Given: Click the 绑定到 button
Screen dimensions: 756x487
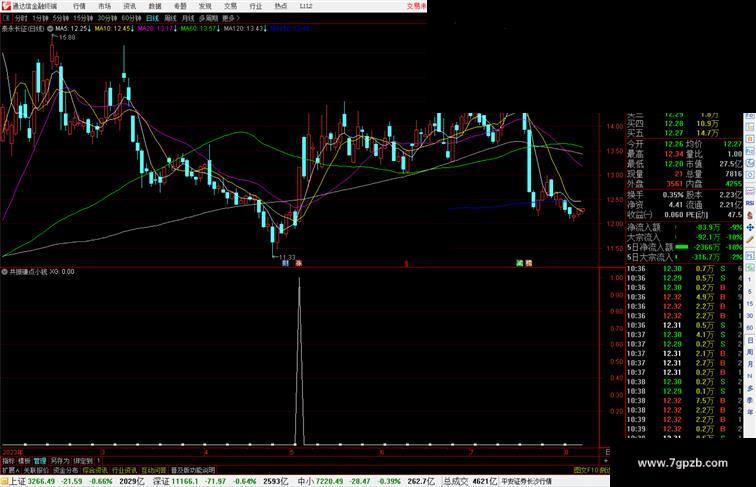Looking at the screenshot, I should [83, 461].
